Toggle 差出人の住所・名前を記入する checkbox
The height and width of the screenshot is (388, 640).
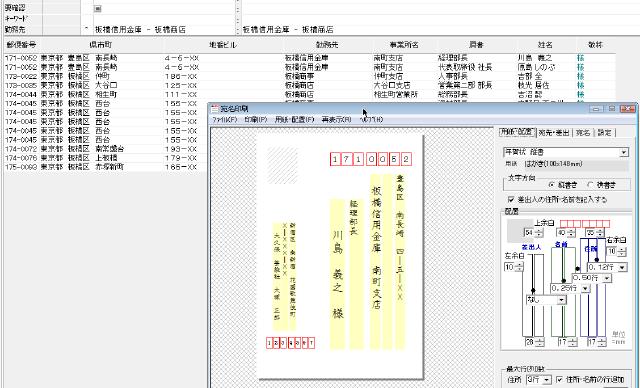coord(511,200)
